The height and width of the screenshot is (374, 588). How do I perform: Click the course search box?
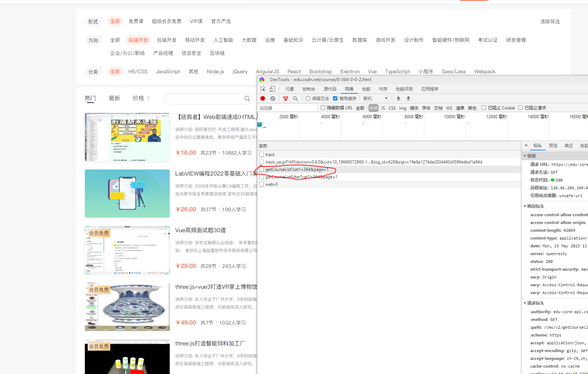coord(209,99)
